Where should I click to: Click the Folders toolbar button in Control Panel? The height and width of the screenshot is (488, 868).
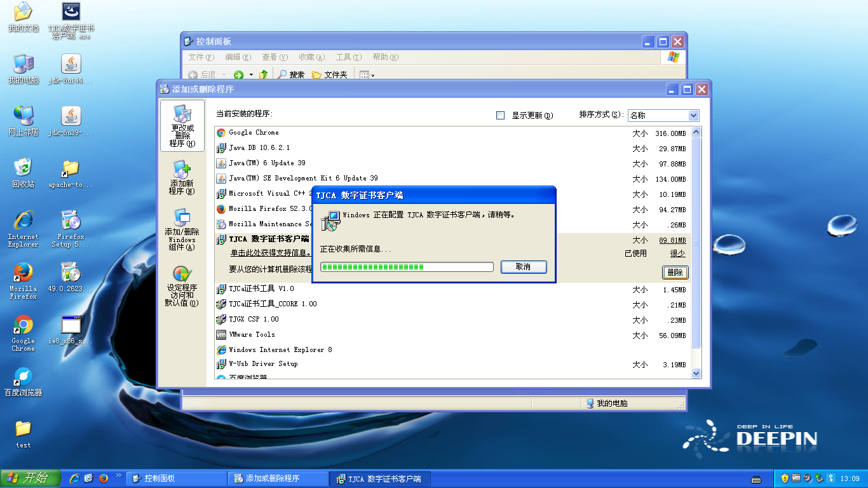(329, 74)
